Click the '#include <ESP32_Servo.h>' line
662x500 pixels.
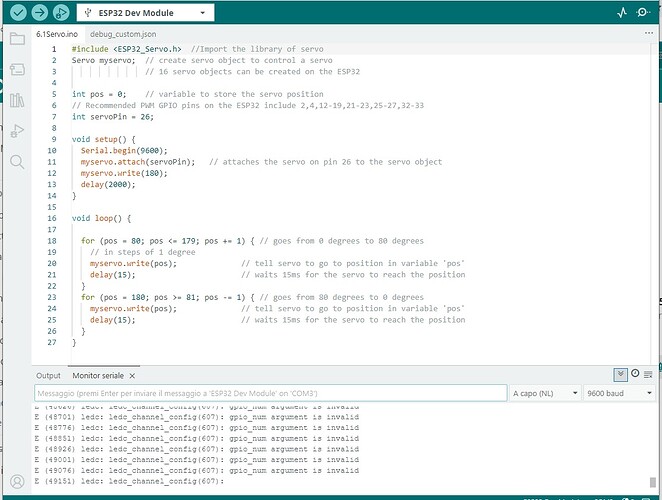[127, 49]
